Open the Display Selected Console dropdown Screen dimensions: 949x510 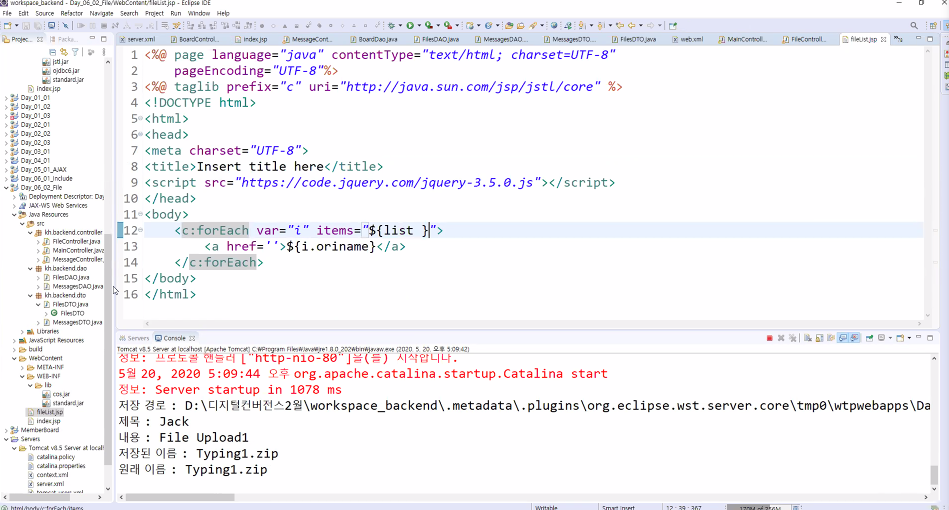point(890,338)
